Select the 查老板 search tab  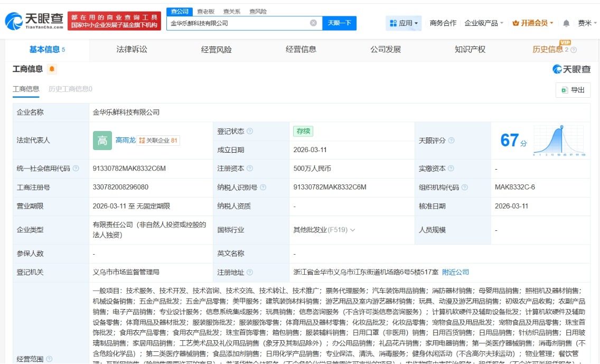click(x=205, y=11)
